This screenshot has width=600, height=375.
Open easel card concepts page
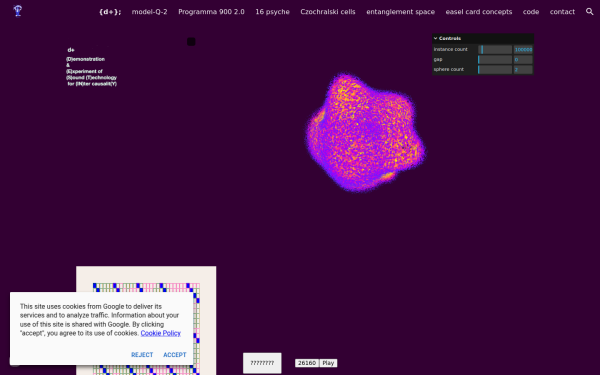[479, 12]
